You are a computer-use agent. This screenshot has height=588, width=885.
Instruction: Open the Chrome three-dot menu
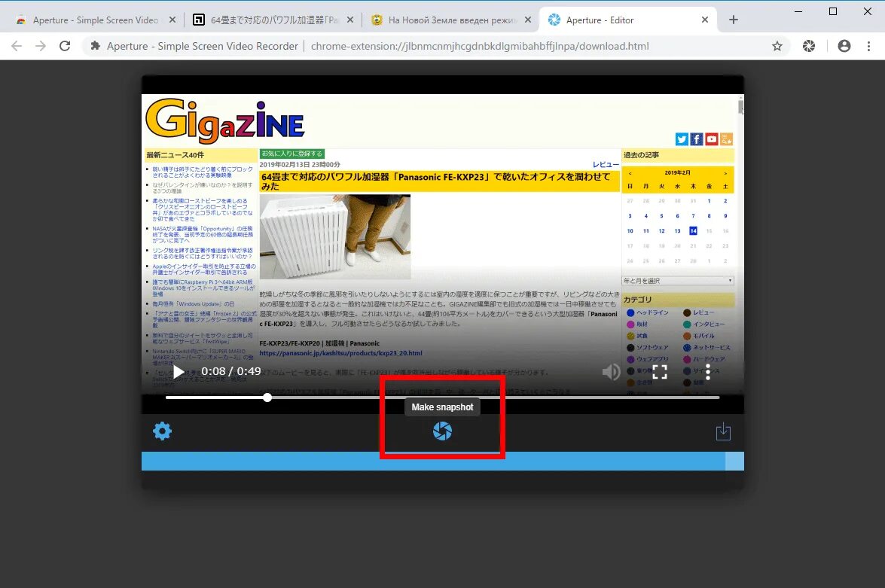point(868,46)
